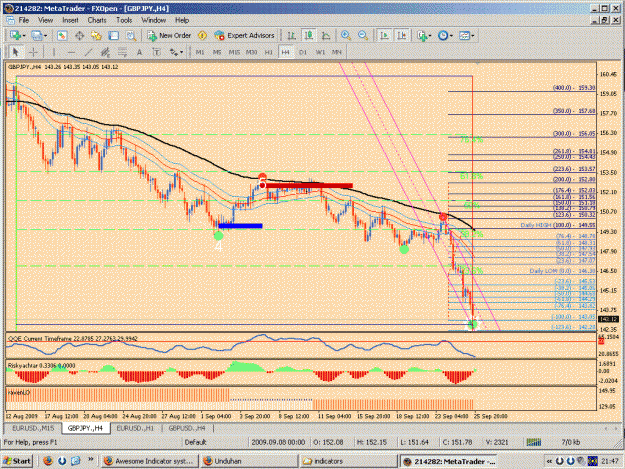Select the standard arrow cursor tool
Image resolution: width=625 pixels, height=469 pixels.
[16, 52]
